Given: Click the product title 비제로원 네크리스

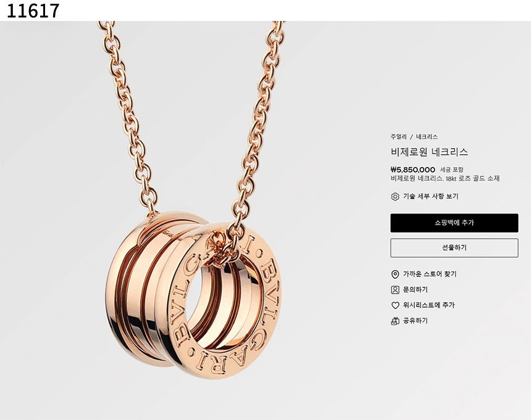Looking at the screenshot, I should (x=429, y=152).
